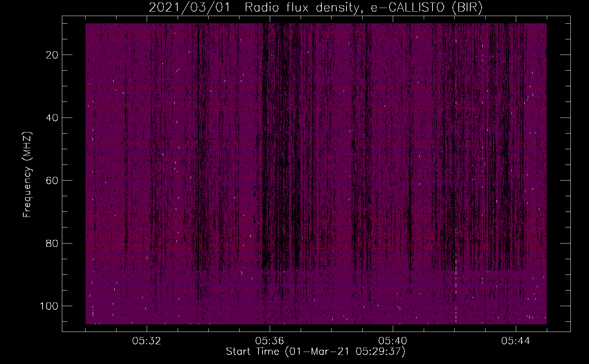Click the 'Start Time (01-Mar-21 05:29:37)' label
The height and width of the screenshot is (364, 589).
pyautogui.click(x=316, y=352)
